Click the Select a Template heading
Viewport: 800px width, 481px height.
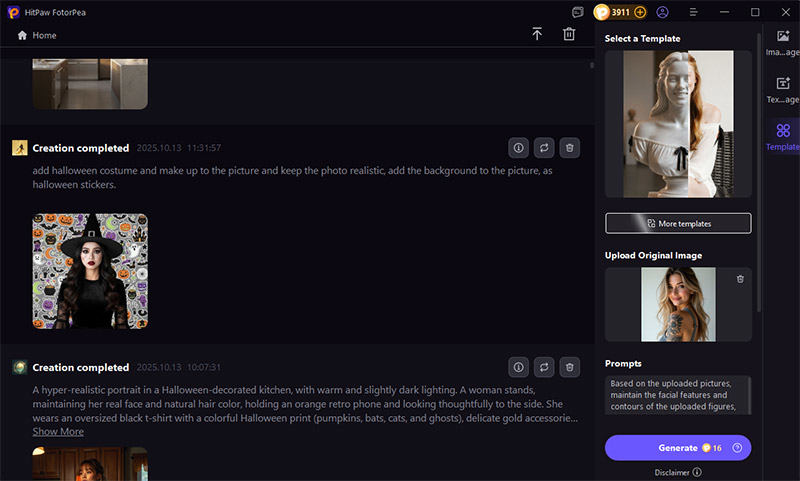[642, 38]
